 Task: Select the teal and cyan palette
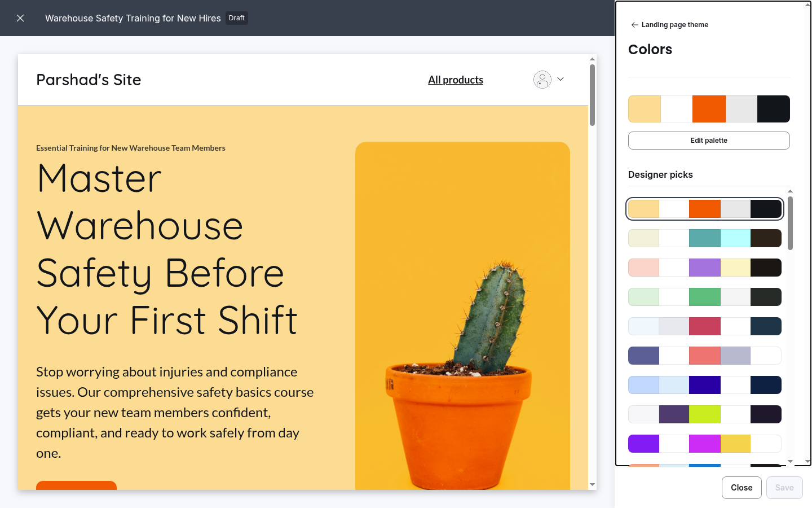point(705,238)
